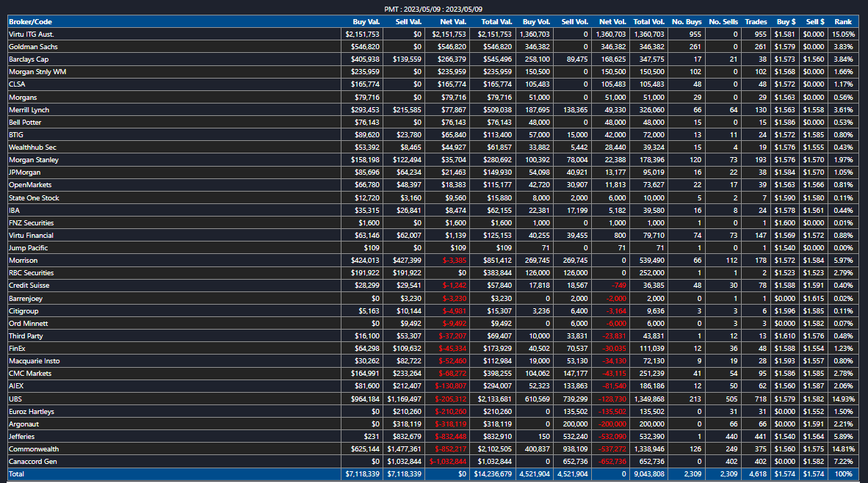Select the Citigroup broker name

tap(23, 311)
